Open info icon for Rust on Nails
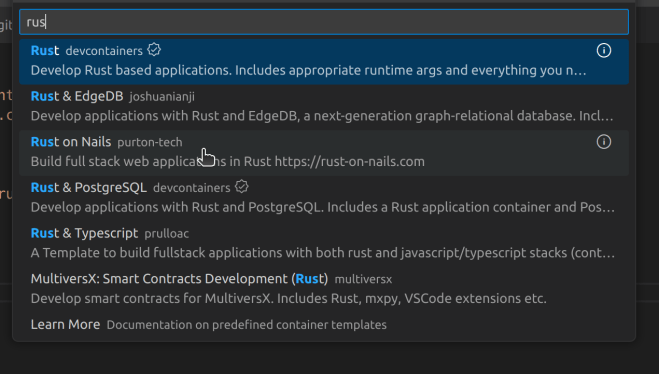The width and height of the screenshot is (659, 374). (604, 142)
